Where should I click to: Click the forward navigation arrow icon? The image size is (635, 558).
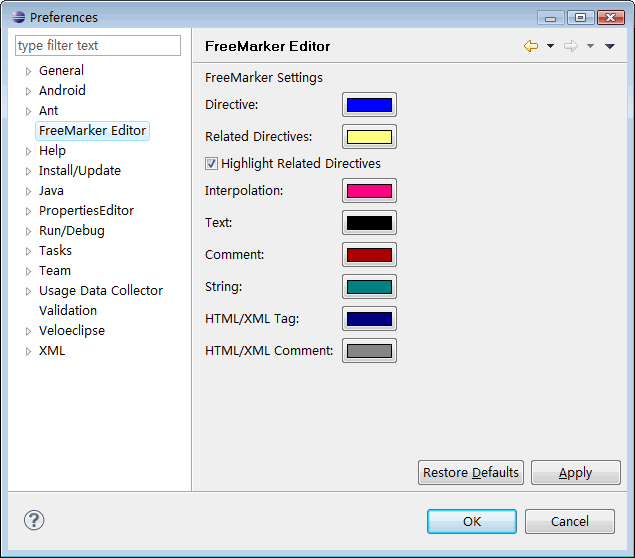pos(571,46)
